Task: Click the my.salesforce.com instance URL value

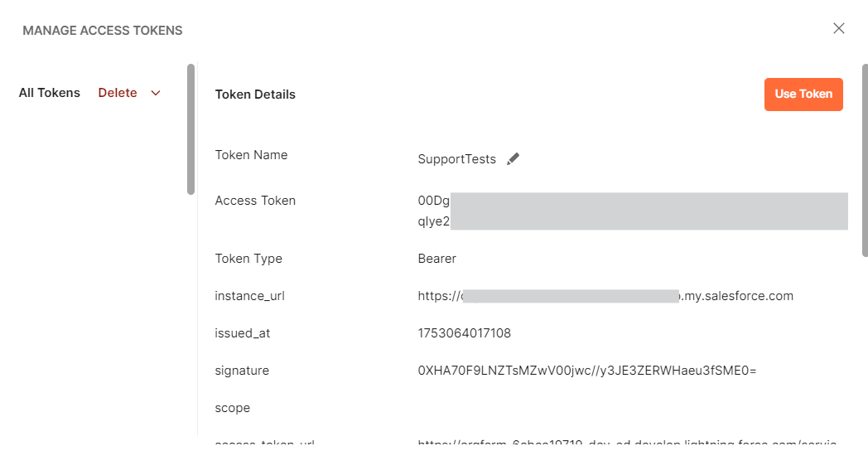Action: coord(605,296)
